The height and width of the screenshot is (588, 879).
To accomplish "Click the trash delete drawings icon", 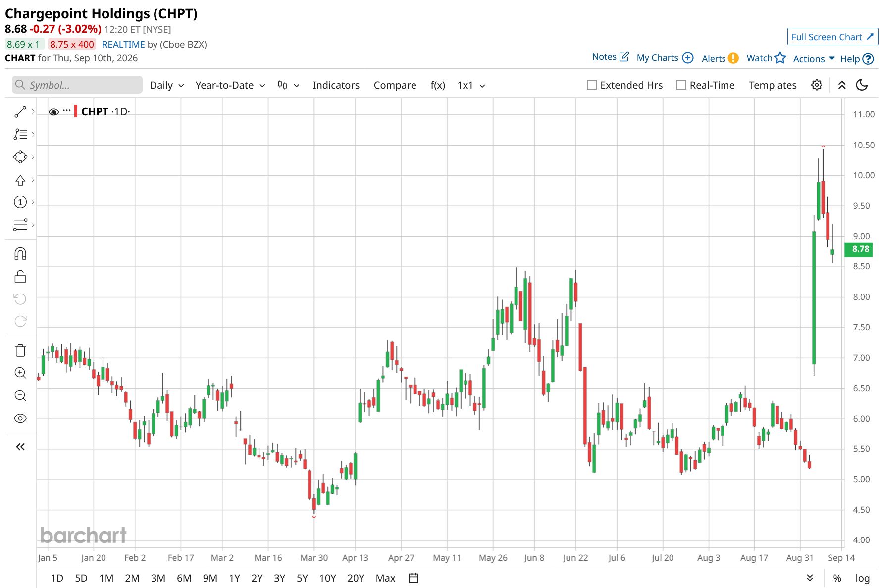I will pyautogui.click(x=20, y=350).
